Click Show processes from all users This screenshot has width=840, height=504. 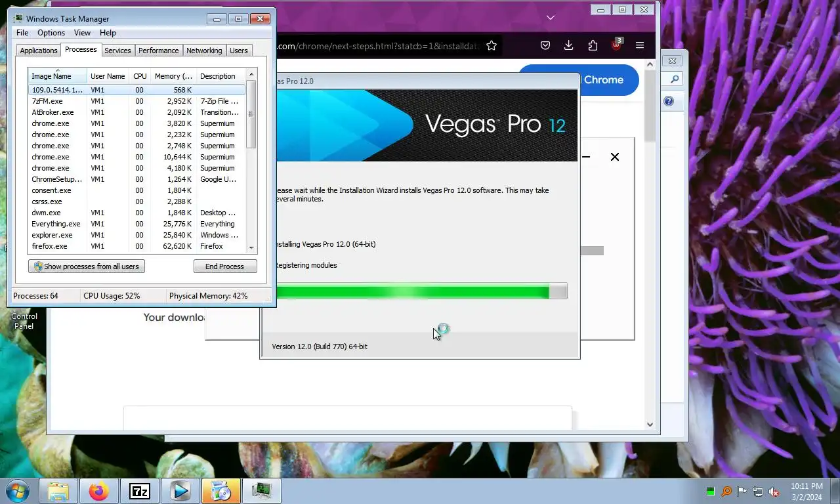(x=87, y=266)
